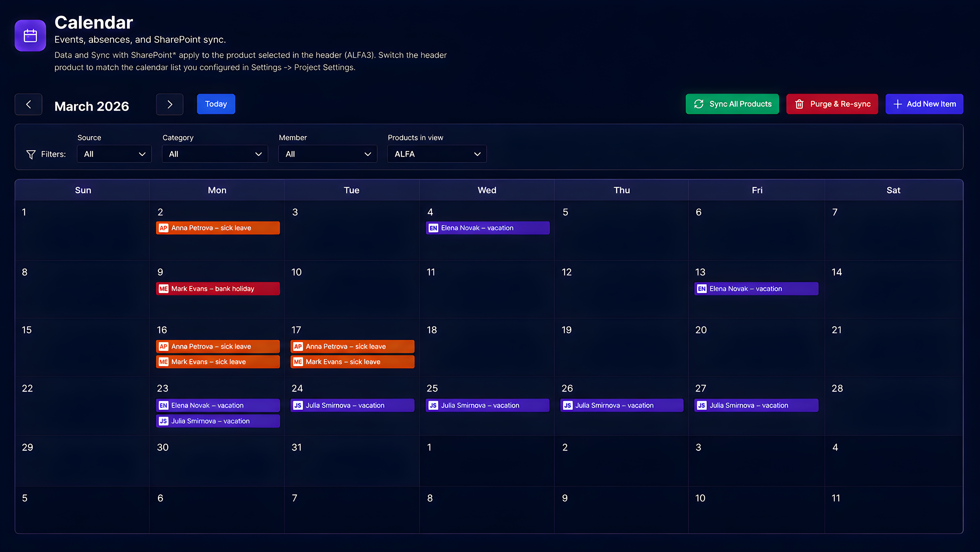Advance to next month with right chevron
This screenshot has width=980, height=552.
click(170, 104)
